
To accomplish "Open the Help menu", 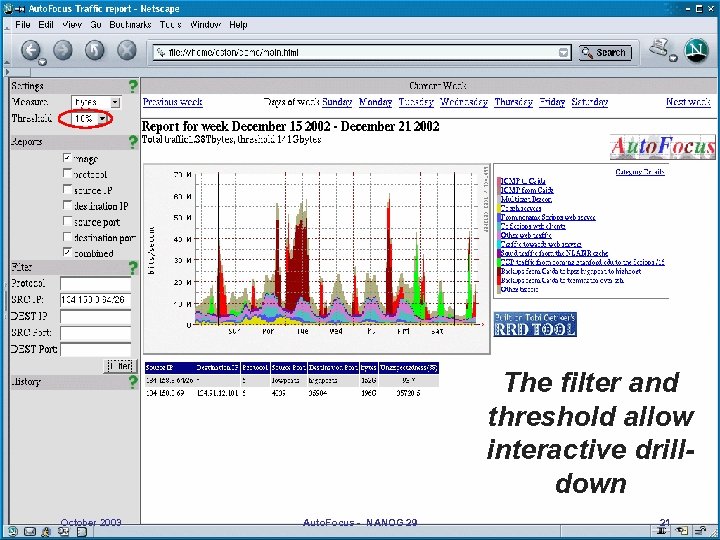I will 238,25.
